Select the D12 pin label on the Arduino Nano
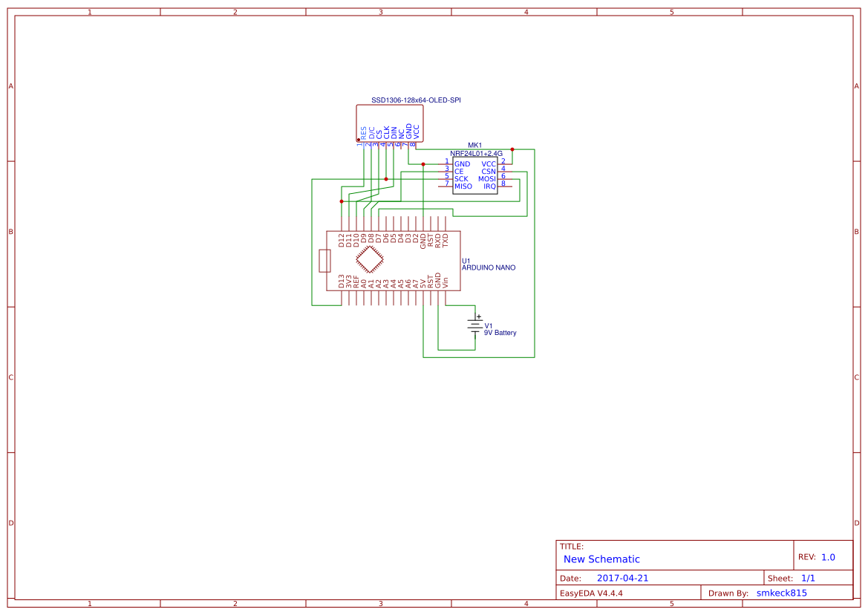Viewport: 868px width, 615px height. (x=342, y=238)
